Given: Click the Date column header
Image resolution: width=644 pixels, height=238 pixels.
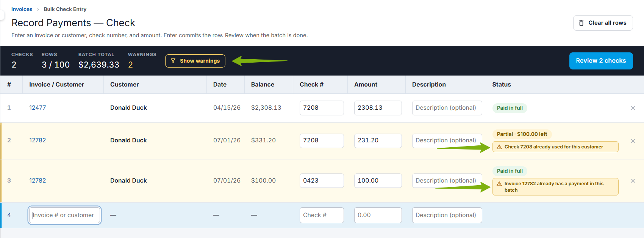Looking at the screenshot, I should pyautogui.click(x=220, y=84).
